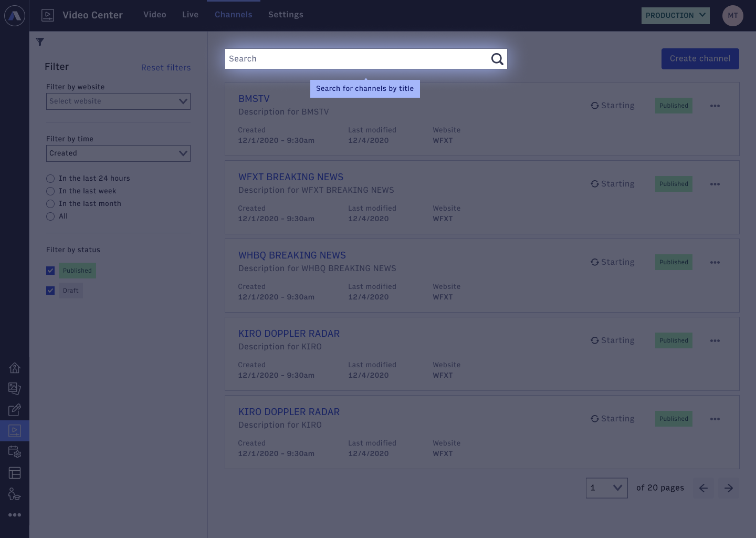Open the PRODUCTION environment dropdown

point(675,16)
